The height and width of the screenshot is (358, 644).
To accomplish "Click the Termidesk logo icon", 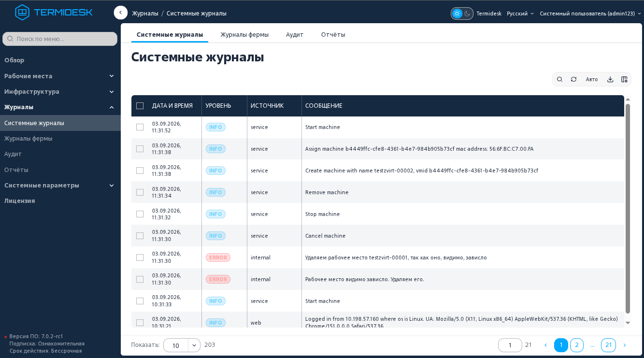I will 22,12.
